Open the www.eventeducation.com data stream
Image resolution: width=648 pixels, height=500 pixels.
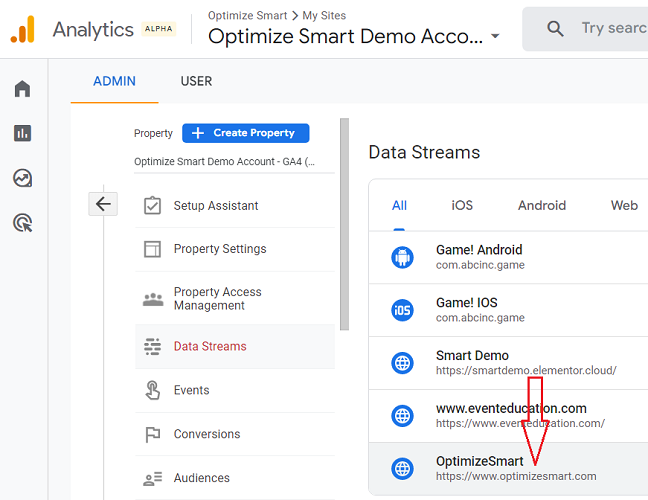click(508, 416)
